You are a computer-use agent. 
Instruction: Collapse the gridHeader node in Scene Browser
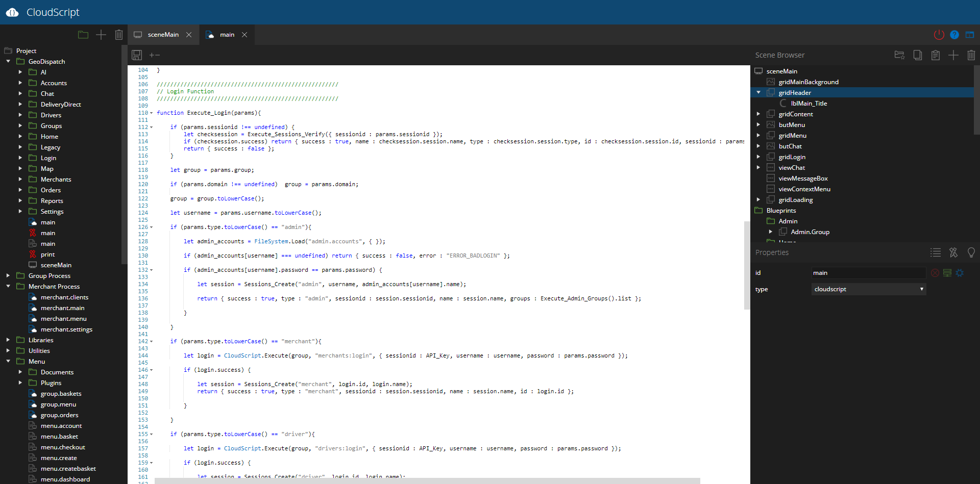coord(758,93)
